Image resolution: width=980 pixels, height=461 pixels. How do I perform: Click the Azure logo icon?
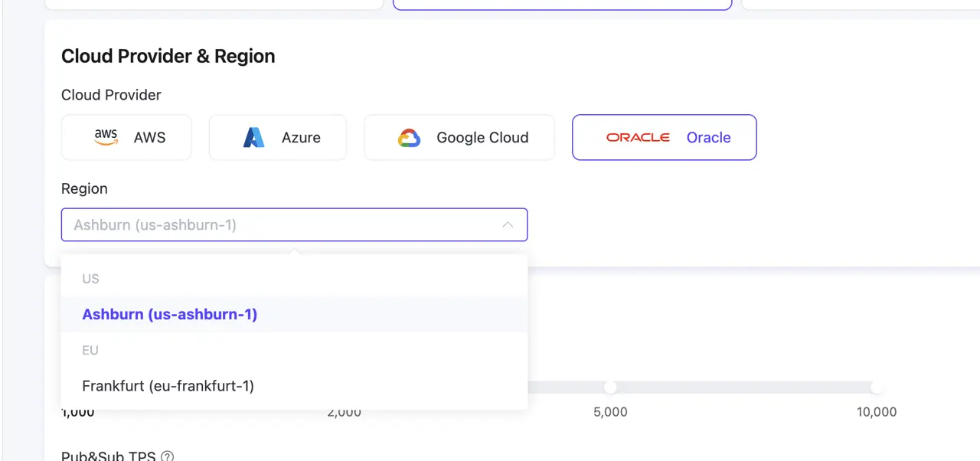tap(253, 138)
